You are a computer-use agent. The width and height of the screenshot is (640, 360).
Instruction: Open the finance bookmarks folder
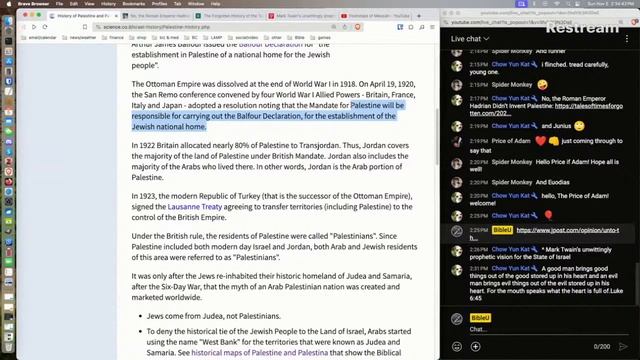(x=112, y=38)
